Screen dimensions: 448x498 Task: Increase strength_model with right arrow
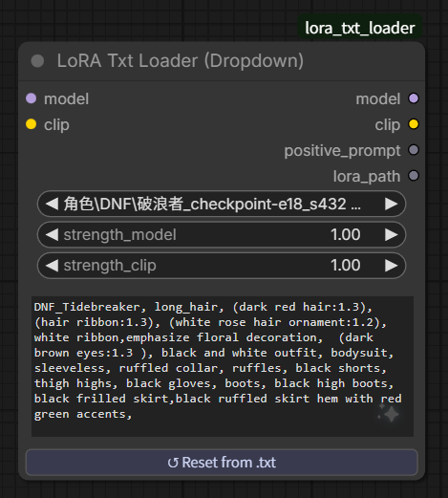pos(392,235)
